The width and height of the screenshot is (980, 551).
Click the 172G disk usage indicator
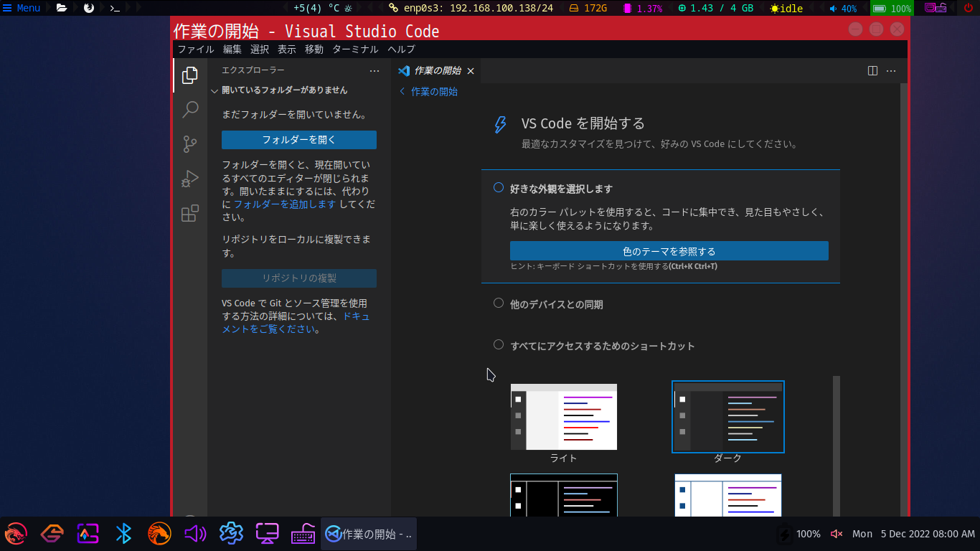(x=588, y=9)
